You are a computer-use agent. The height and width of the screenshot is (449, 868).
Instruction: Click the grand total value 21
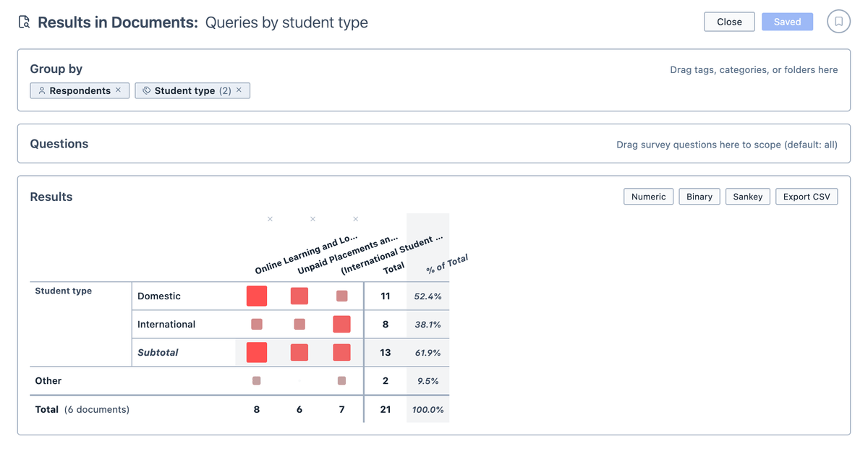point(386,409)
